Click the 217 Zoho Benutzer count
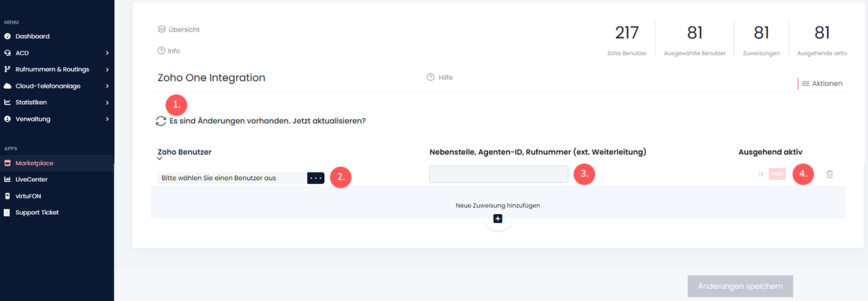Image resolution: width=868 pixels, height=301 pixels. [627, 33]
